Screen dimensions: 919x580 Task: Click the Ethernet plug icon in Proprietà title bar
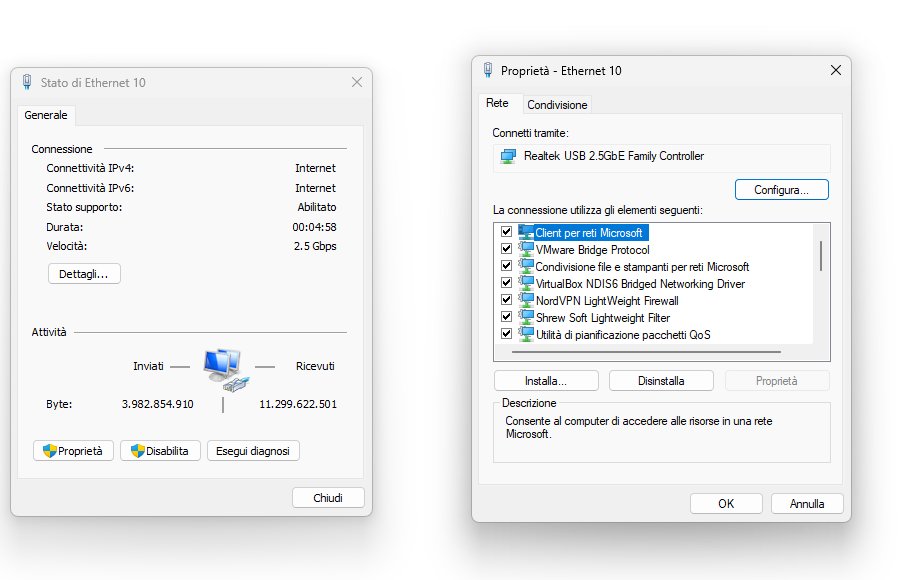coord(488,70)
